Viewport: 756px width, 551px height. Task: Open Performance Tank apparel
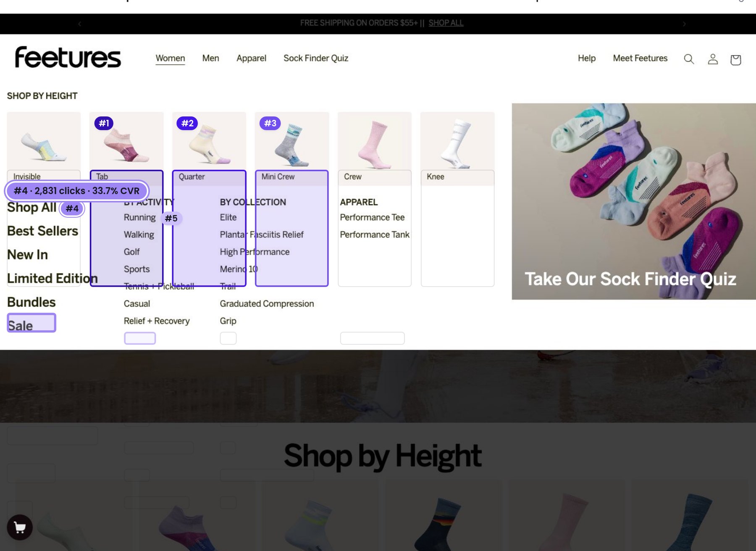[375, 235]
